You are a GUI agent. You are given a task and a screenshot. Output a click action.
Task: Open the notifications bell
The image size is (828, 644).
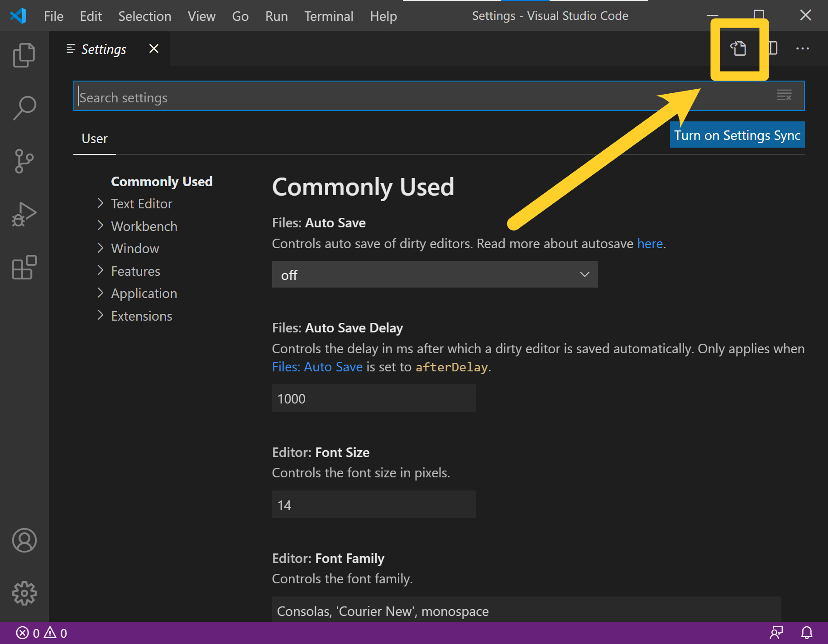(x=807, y=633)
